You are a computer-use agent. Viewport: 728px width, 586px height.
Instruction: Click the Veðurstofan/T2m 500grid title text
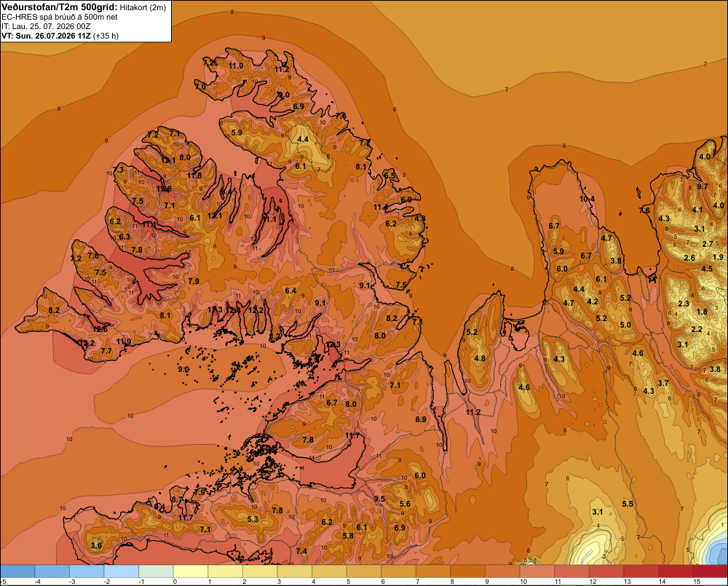pyautogui.click(x=60, y=7)
